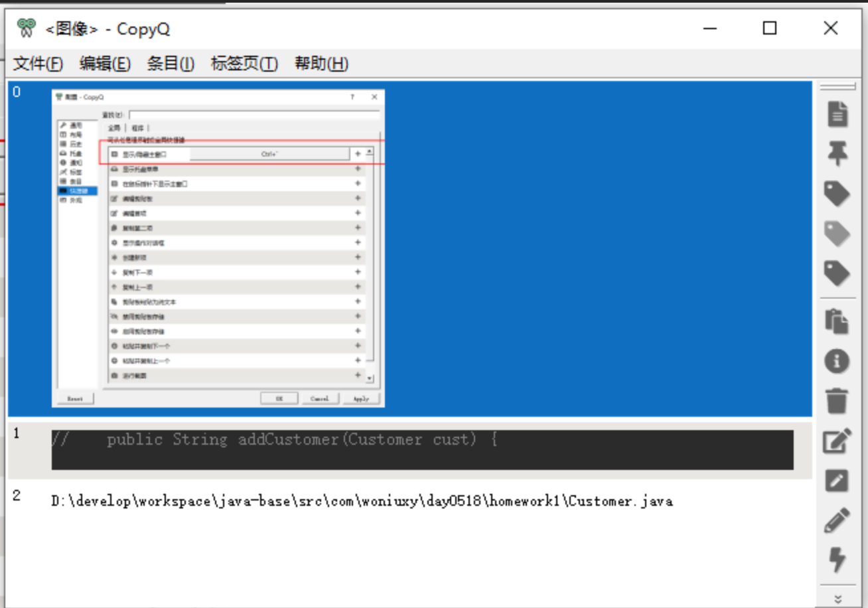Show item content via the info circle icon
The width and height of the screenshot is (868, 608).
837,361
